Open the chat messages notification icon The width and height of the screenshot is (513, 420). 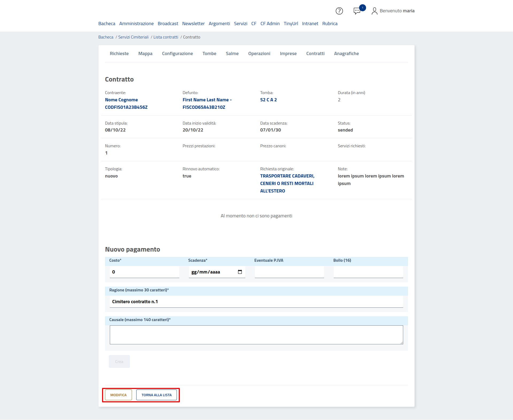(357, 11)
